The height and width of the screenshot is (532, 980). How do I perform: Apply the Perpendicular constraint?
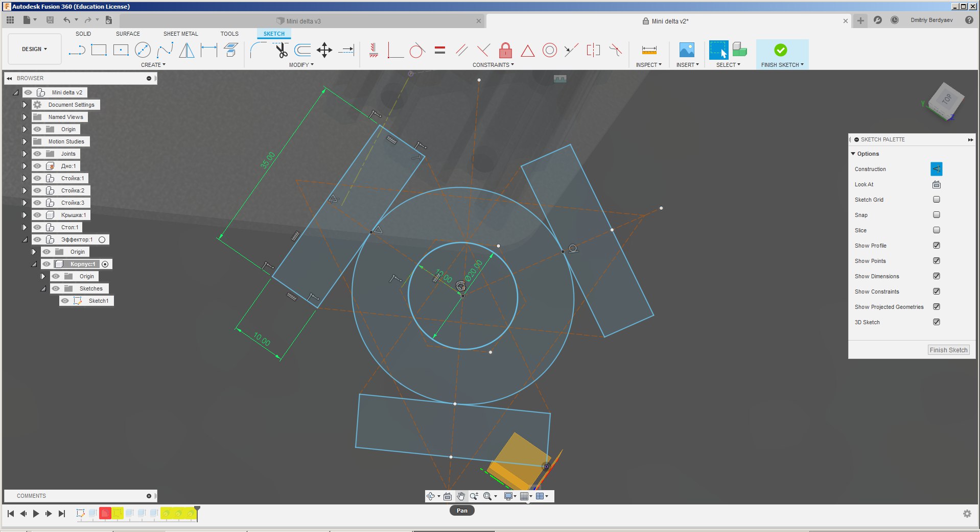tap(483, 50)
